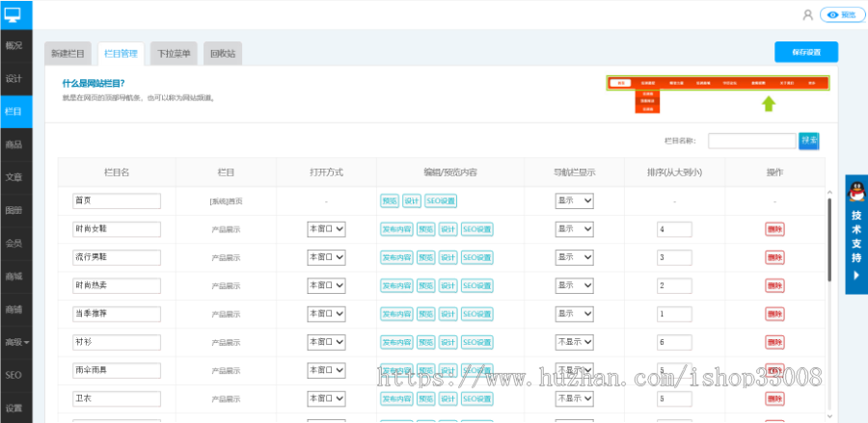Click SEO设置 for 当季推荐

477,314
